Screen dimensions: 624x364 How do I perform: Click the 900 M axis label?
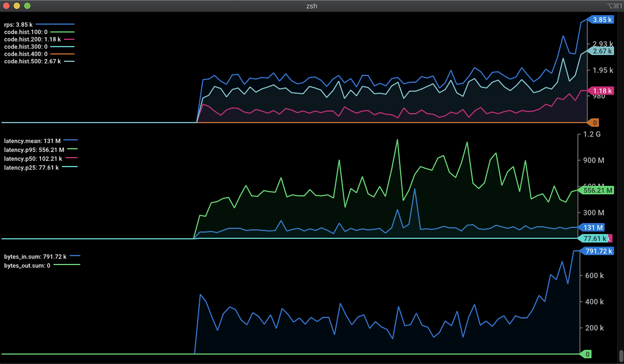[x=594, y=160]
